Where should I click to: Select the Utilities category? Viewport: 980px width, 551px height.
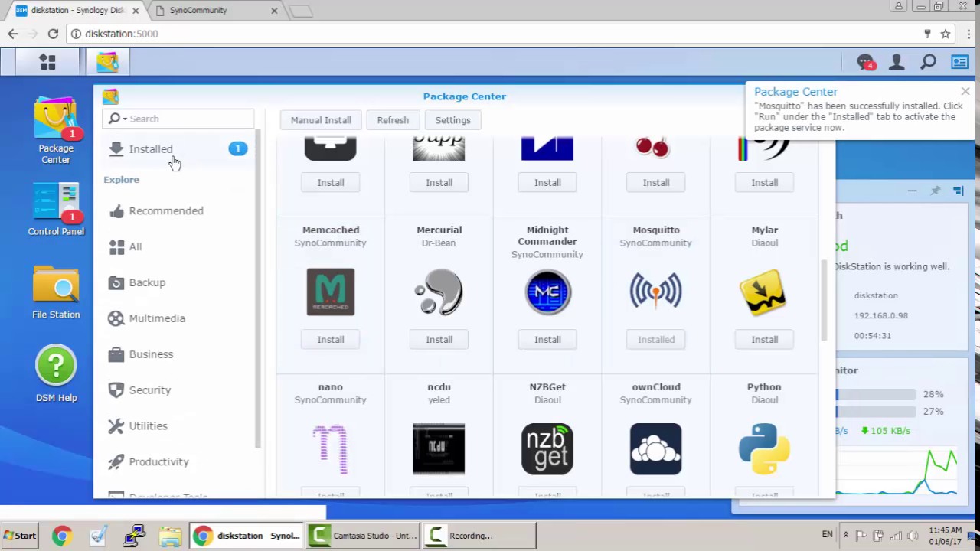pos(178,425)
